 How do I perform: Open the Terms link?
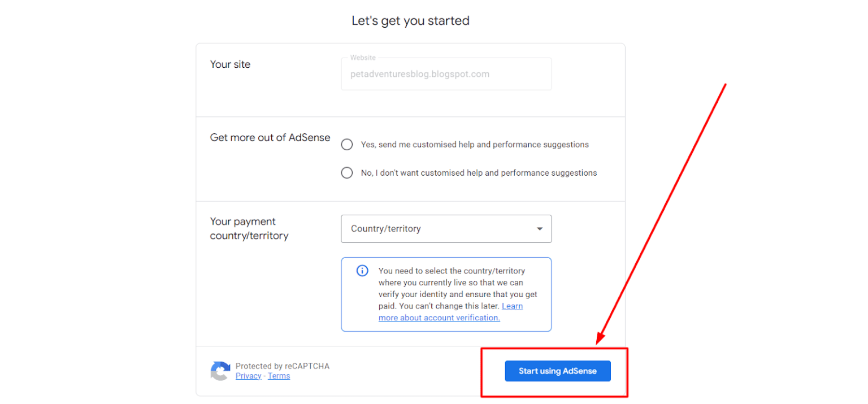coord(279,375)
